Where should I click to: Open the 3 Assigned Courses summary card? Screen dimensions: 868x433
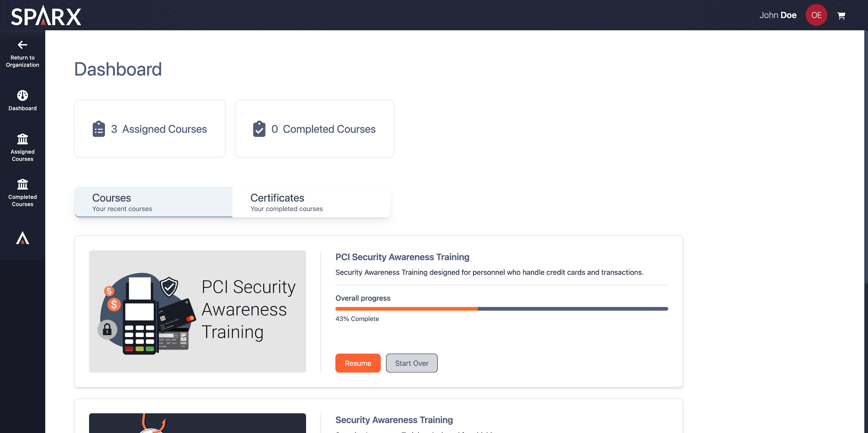149,129
